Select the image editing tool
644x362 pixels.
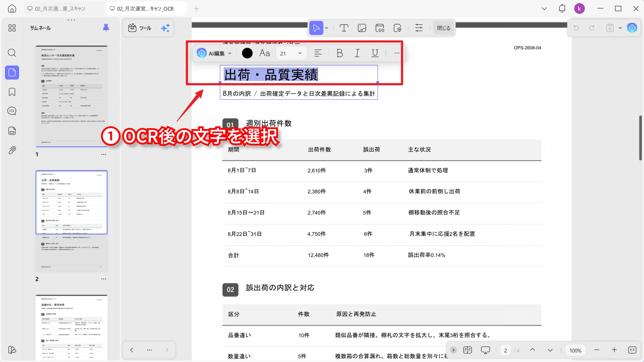pos(362,28)
